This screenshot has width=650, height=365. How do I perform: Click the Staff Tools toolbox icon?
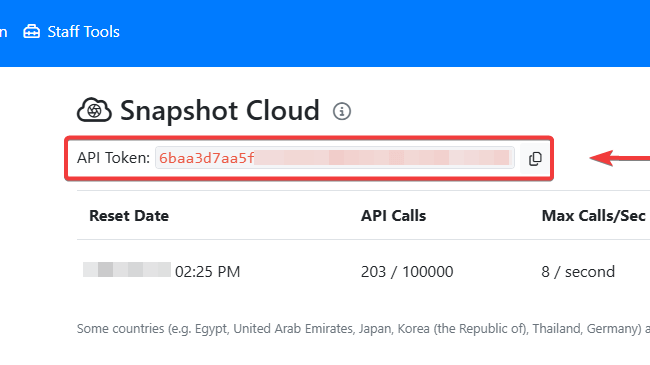[x=32, y=32]
